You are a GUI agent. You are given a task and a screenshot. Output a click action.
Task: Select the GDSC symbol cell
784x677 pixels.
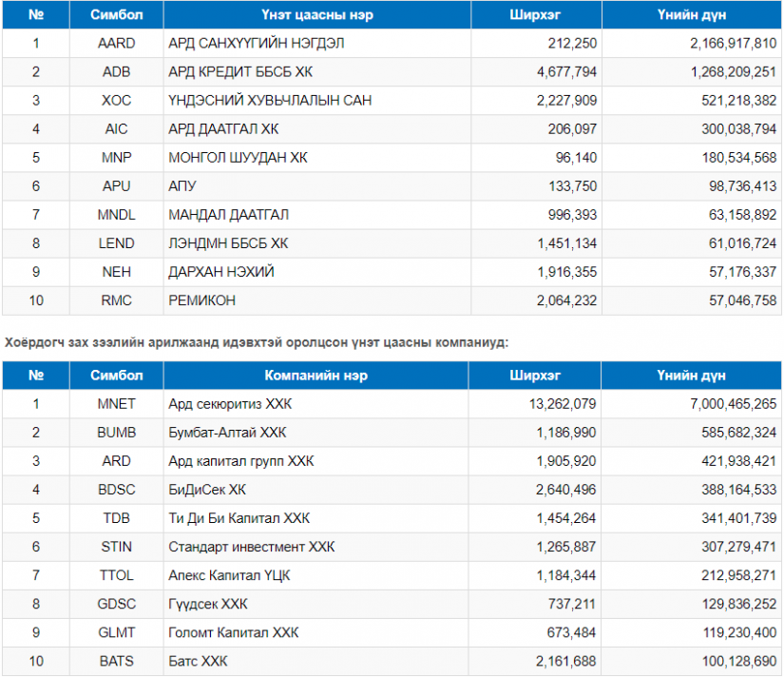[117, 604]
